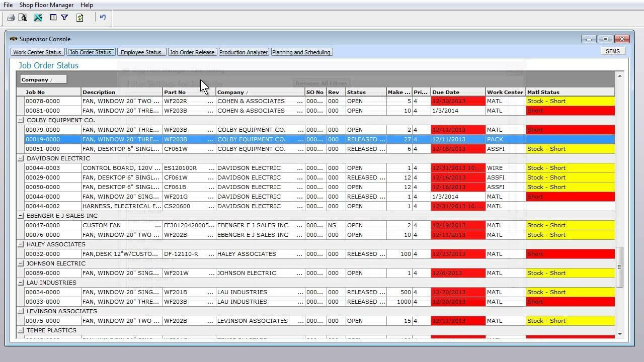The width and height of the screenshot is (644, 362).
Task: Open the Help menu
Action: (87, 5)
